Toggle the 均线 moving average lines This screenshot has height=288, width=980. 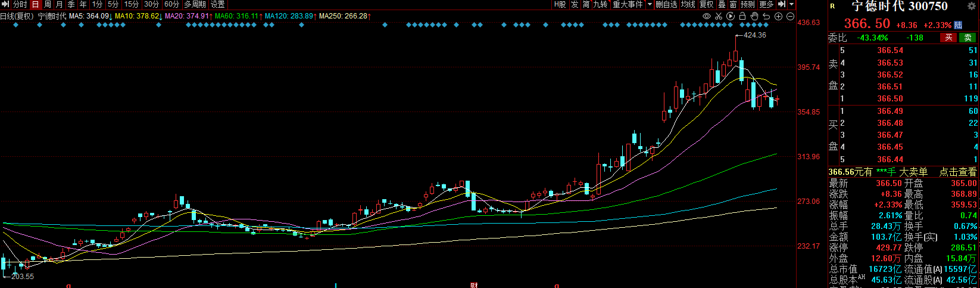pyautogui.click(x=688, y=4)
